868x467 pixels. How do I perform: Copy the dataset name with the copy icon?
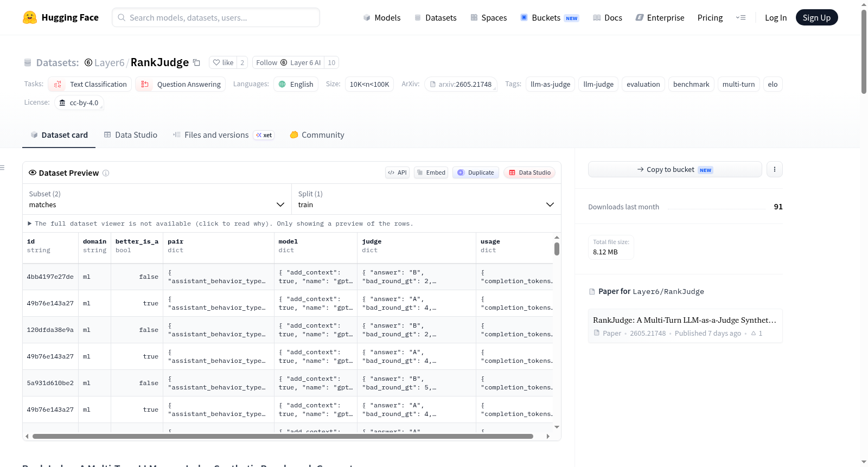point(196,63)
